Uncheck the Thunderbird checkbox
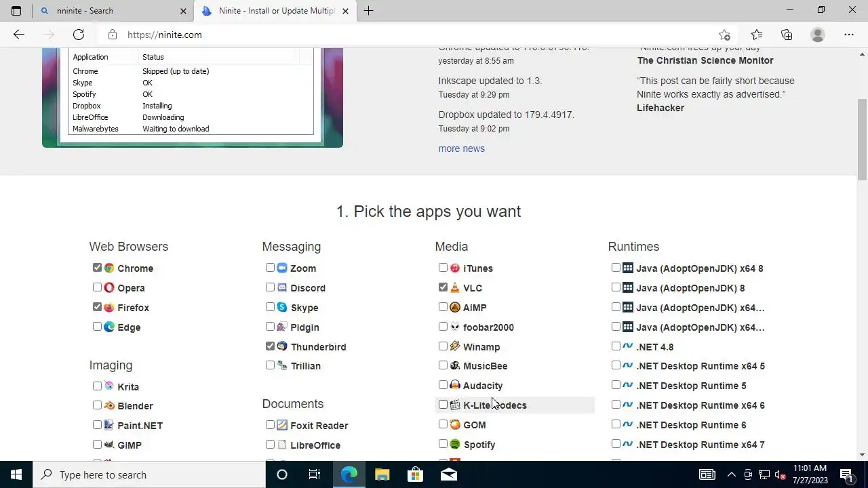 click(270, 346)
